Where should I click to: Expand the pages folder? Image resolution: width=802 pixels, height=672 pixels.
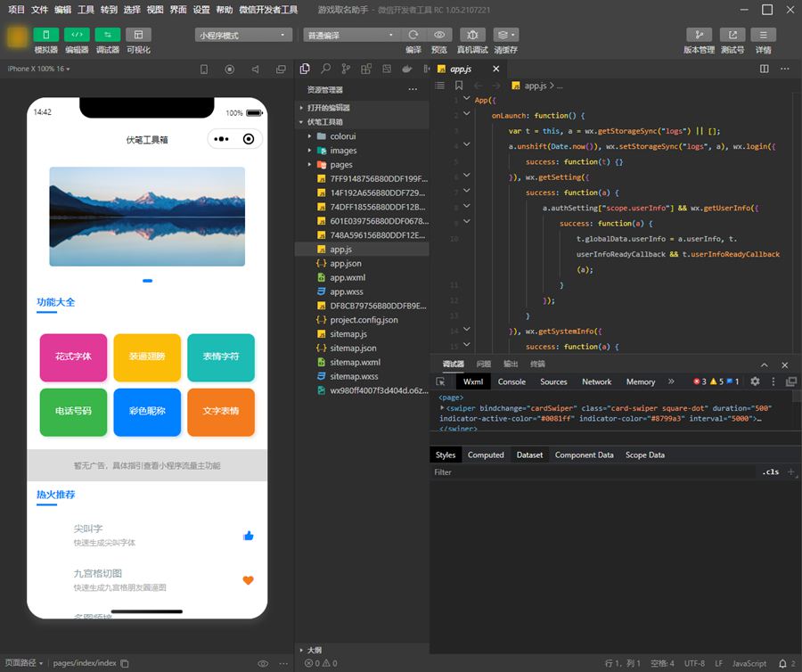(x=341, y=165)
